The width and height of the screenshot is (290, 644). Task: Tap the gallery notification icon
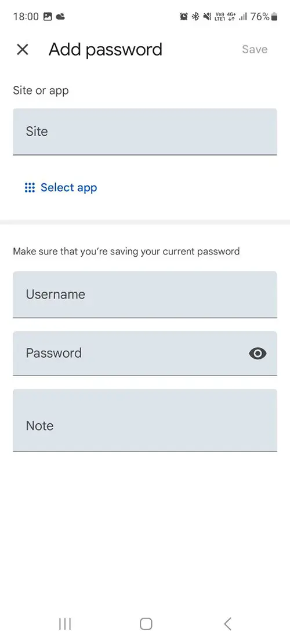[x=48, y=16]
